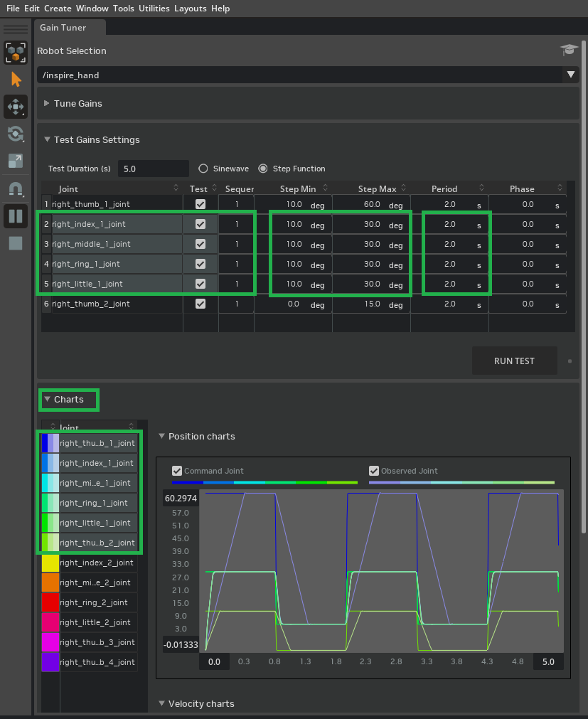Open the /inspire_hand robot selection dropdown
Screen dimensions: 588x719
pyautogui.click(x=571, y=75)
